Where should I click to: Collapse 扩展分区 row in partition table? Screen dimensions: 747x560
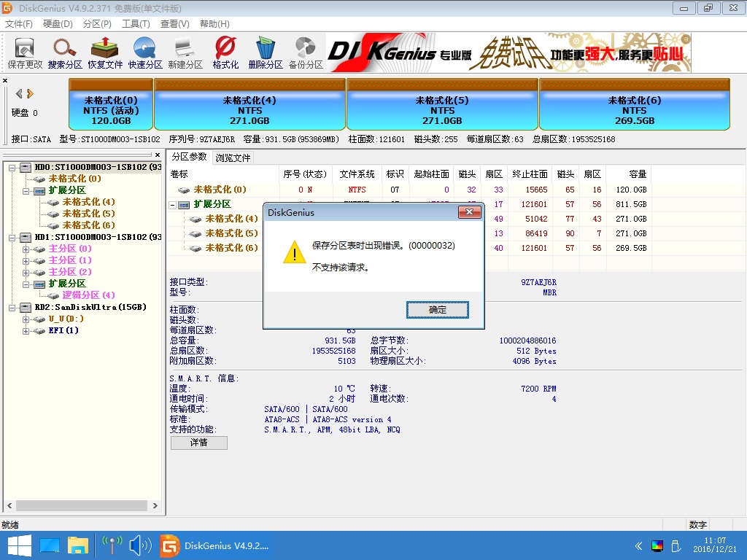tap(172, 205)
